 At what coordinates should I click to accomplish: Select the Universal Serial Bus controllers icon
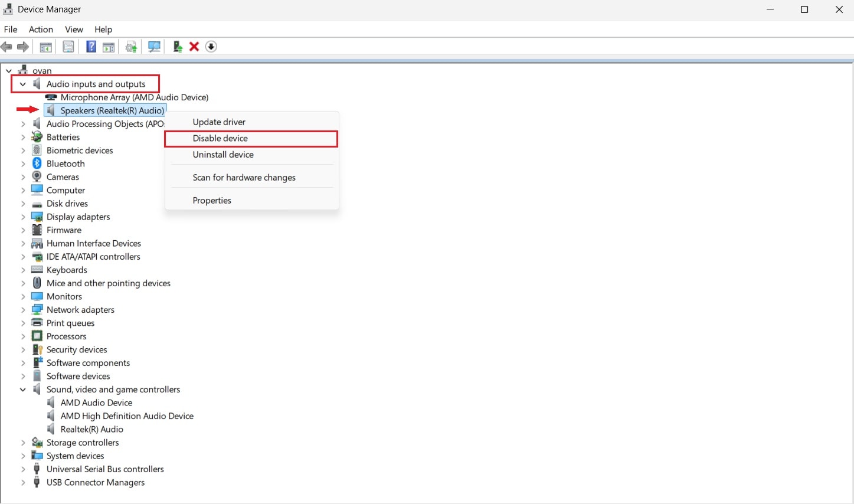(37, 469)
